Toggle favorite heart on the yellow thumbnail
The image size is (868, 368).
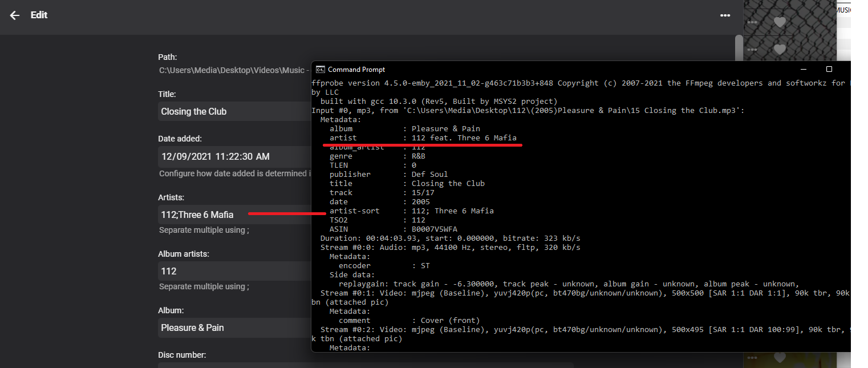click(x=780, y=358)
